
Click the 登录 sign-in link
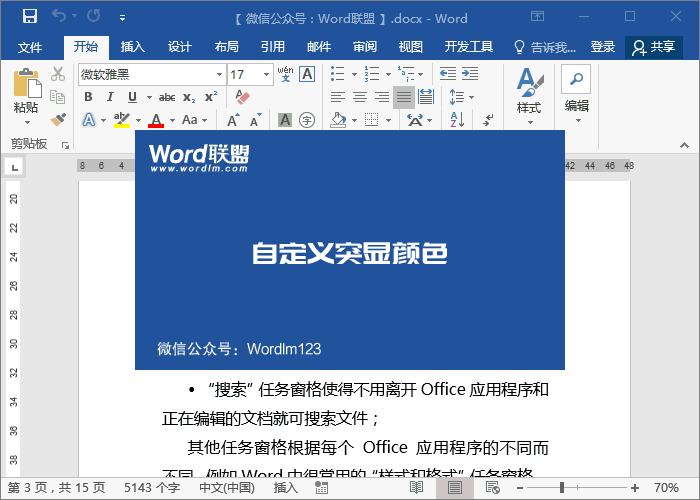point(603,47)
